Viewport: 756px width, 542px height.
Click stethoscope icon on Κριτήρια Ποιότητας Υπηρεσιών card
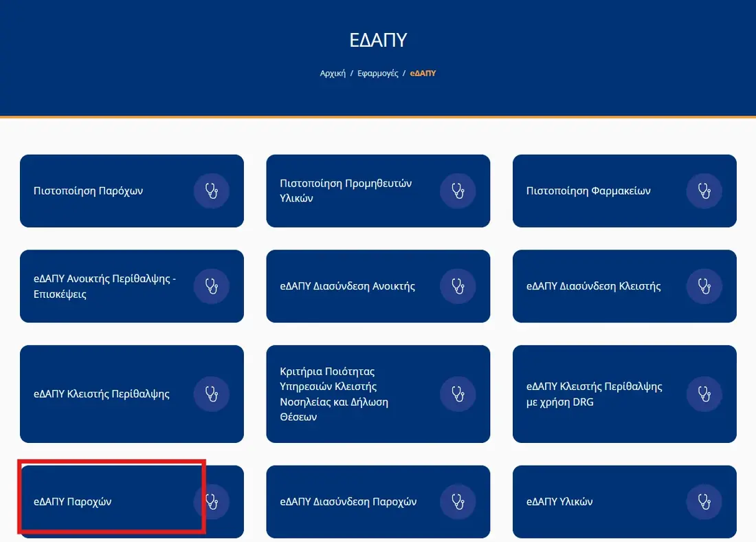(458, 394)
